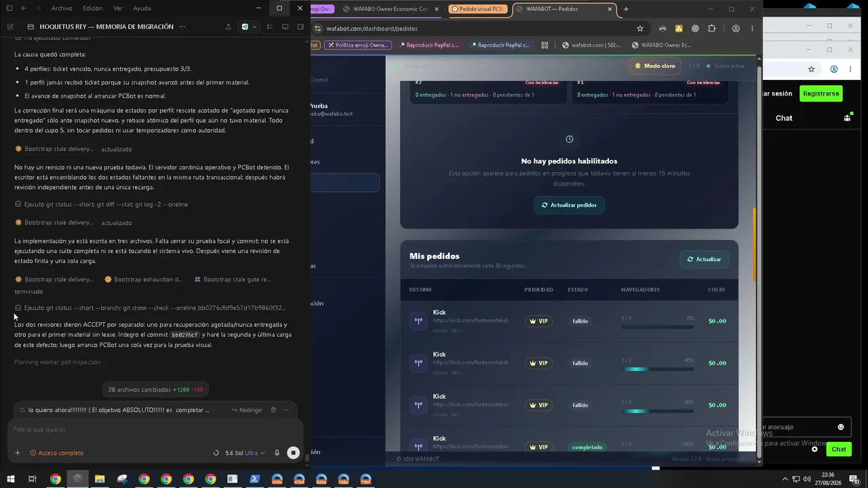Viewport: 868px width, 488px height.
Task: Close the 'WAFABOT — Pedidos' tab
Action: [x=610, y=9]
